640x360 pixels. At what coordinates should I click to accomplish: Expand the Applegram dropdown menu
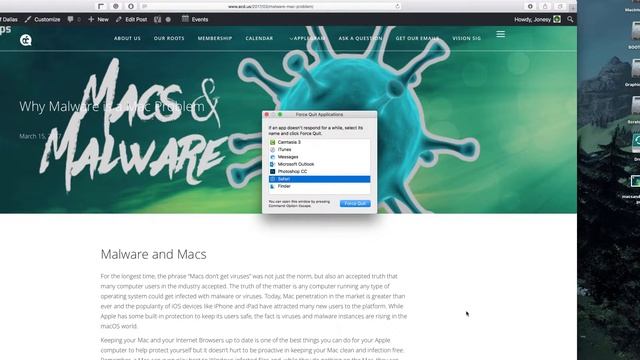tap(308, 38)
